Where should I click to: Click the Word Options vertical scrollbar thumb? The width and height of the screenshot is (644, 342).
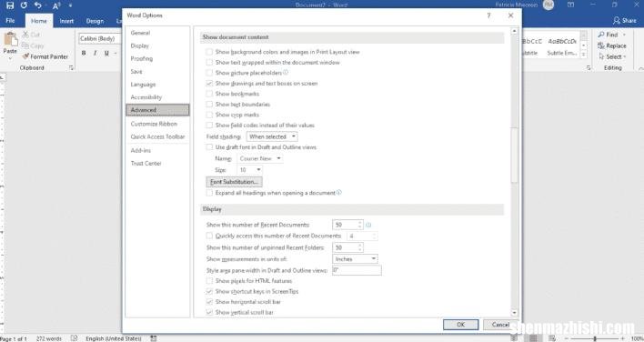pyautogui.click(x=514, y=156)
